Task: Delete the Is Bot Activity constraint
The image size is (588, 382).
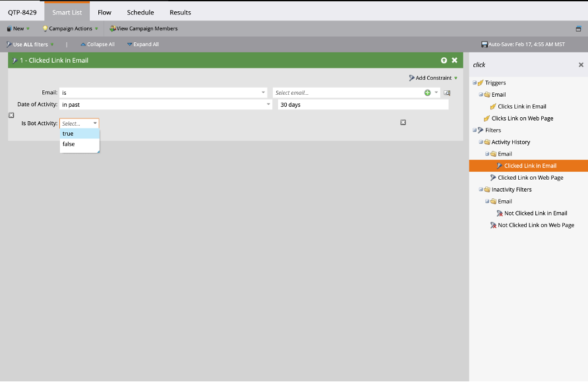Action: click(x=403, y=123)
